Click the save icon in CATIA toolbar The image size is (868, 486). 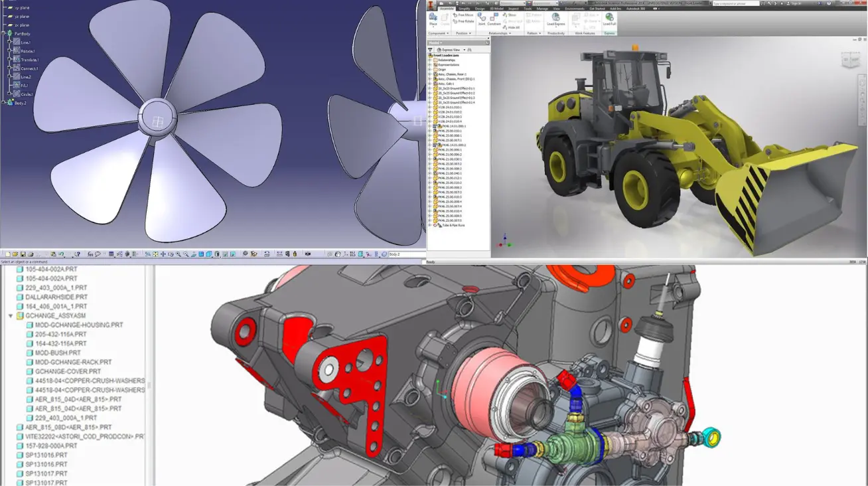[23, 254]
